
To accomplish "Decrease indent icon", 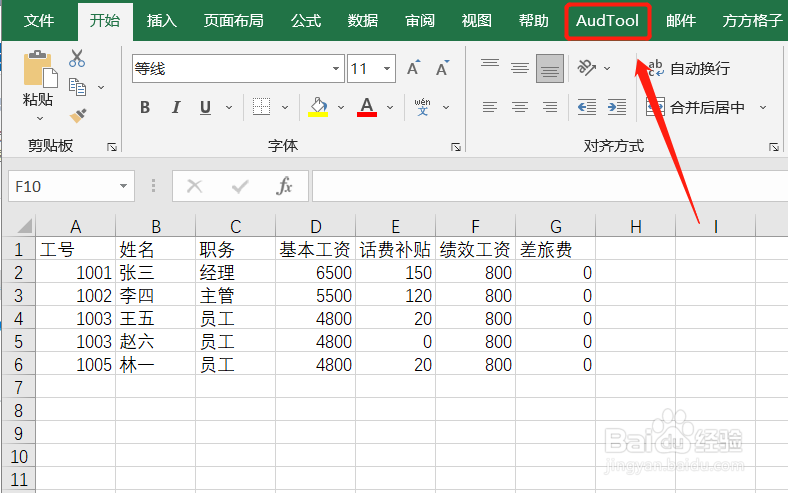I will click(x=586, y=107).
